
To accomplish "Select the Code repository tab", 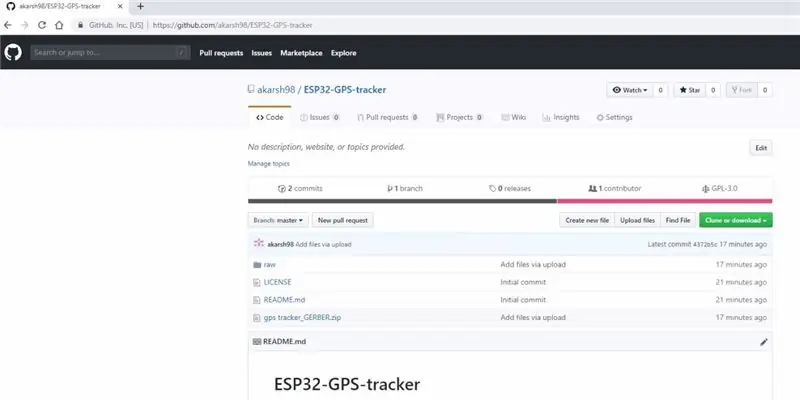I will (269, 117).
